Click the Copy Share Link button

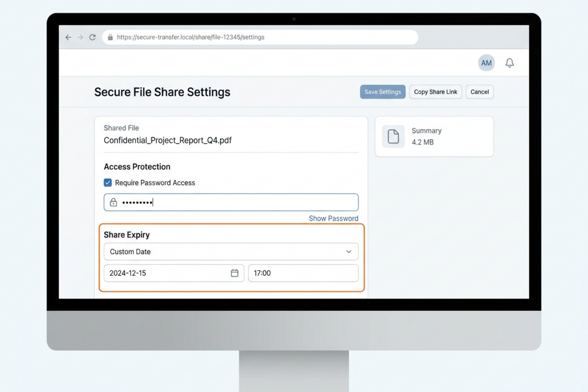tap(436, 92)
